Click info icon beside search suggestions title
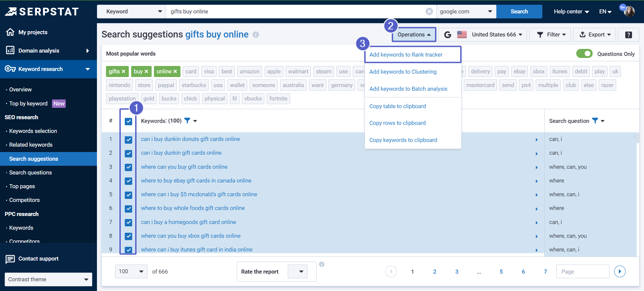The image size is (644, 291). point(256,35)
